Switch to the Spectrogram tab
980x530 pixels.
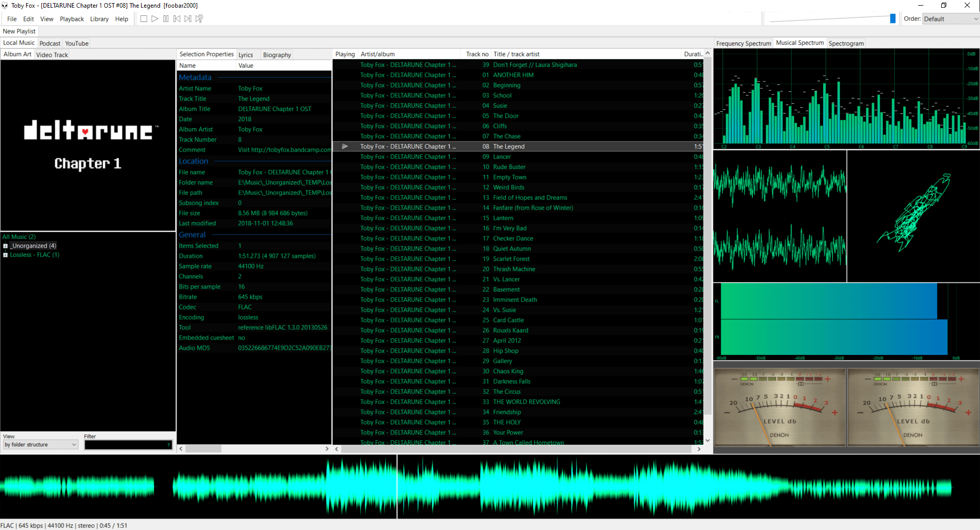(x=846, y=43)
